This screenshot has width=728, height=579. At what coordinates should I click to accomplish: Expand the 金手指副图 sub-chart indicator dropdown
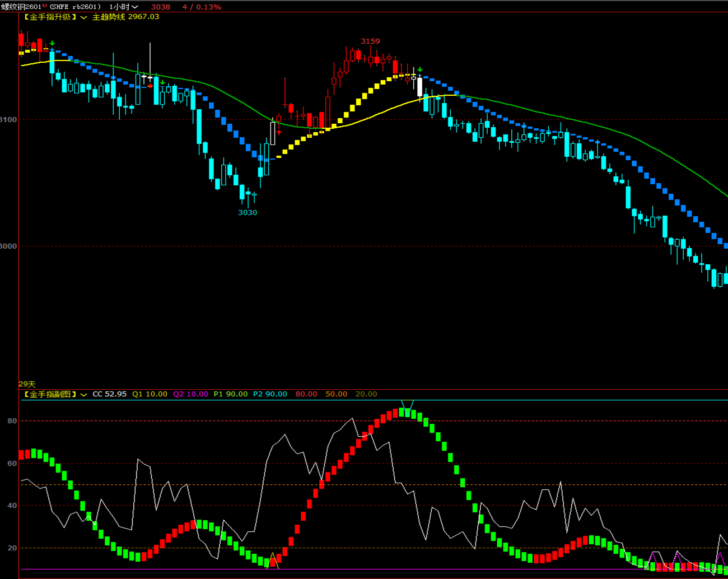84,395
